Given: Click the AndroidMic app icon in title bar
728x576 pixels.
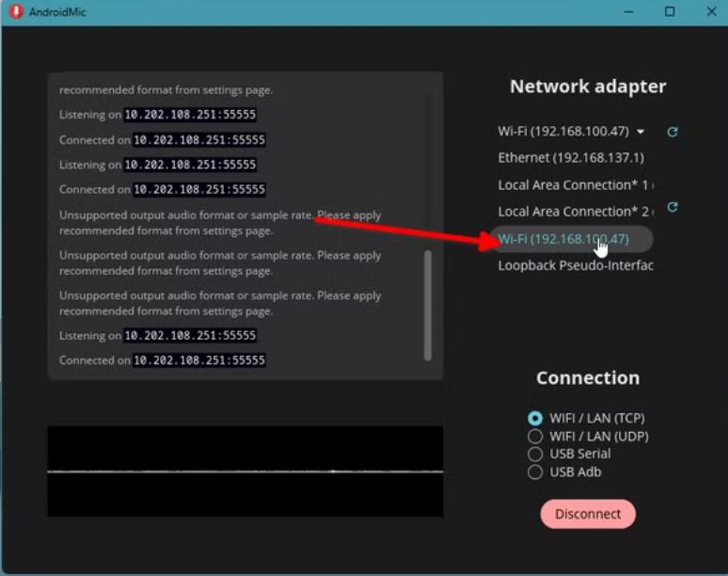Looking at the screenshot, I should click(16, 12).
